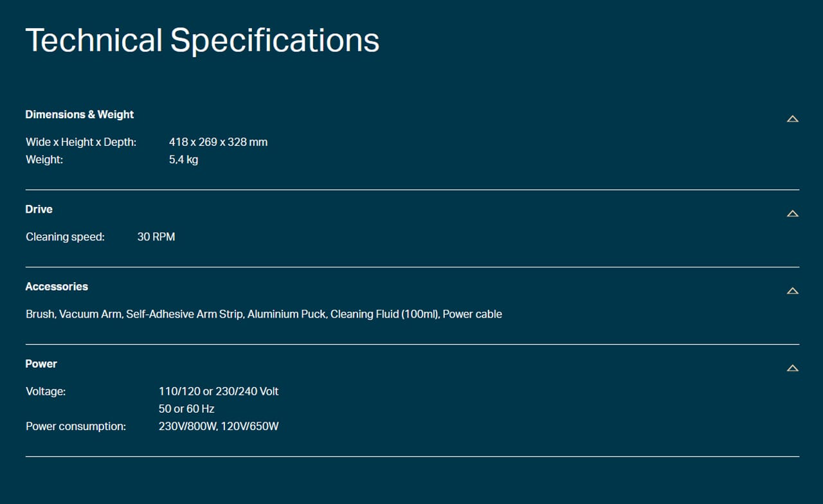
Task: Click the Accessories section collapse arrow
Action: point(793,291)
